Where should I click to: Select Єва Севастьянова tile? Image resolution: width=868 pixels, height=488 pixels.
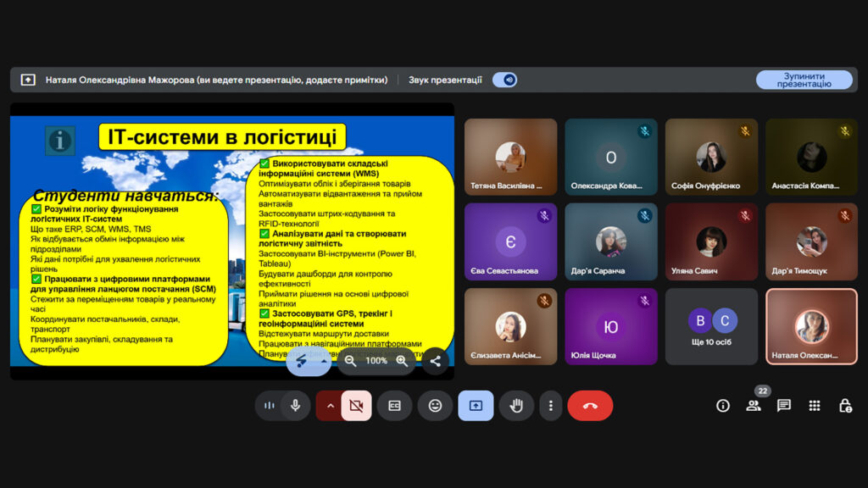[510, 241]
